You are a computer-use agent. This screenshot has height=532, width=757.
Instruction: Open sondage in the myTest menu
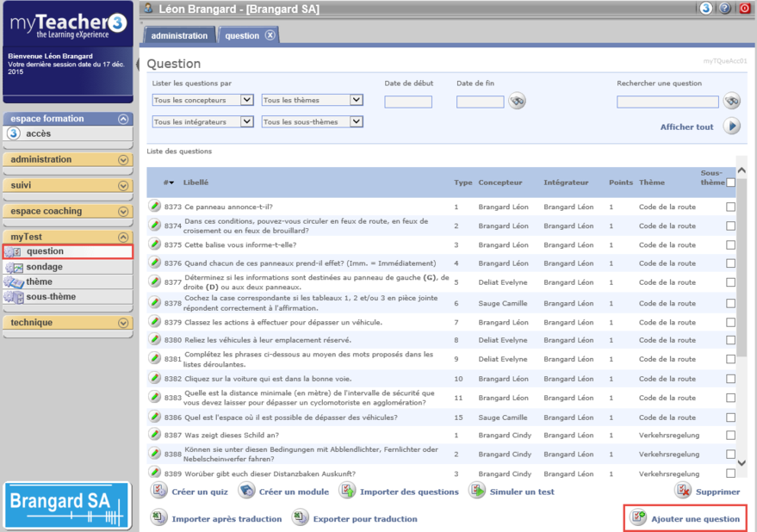[44, 267]
